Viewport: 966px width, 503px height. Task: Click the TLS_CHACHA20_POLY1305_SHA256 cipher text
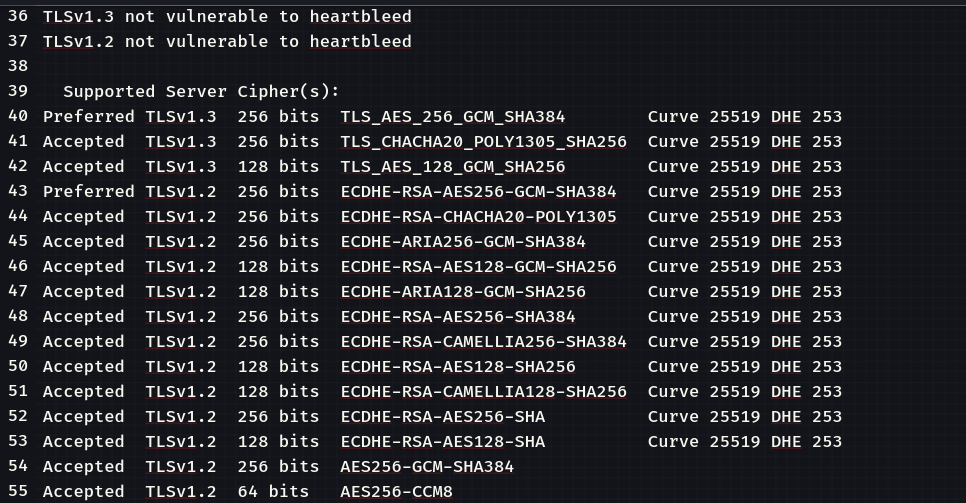483,141
